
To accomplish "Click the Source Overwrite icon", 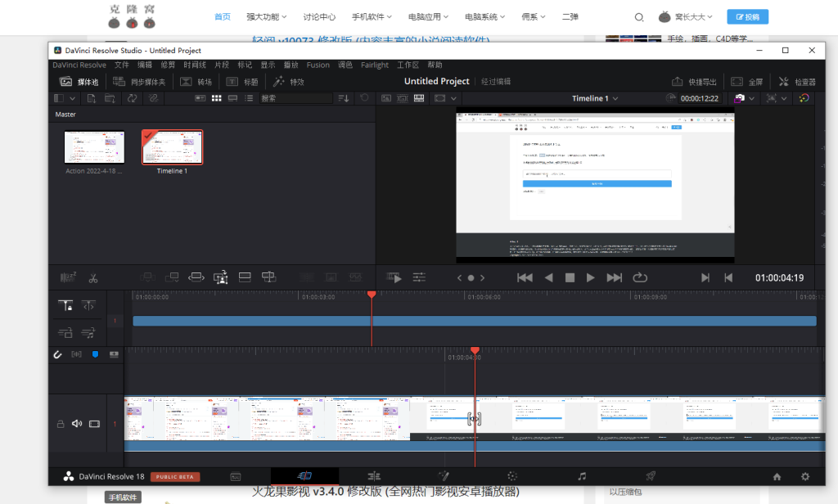I will click(268, 277).
